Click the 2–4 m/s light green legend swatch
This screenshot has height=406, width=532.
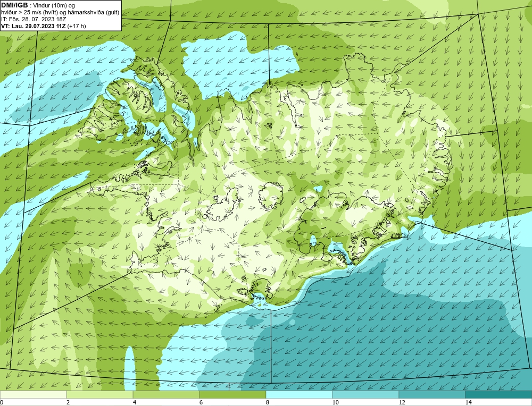point(100,394)
